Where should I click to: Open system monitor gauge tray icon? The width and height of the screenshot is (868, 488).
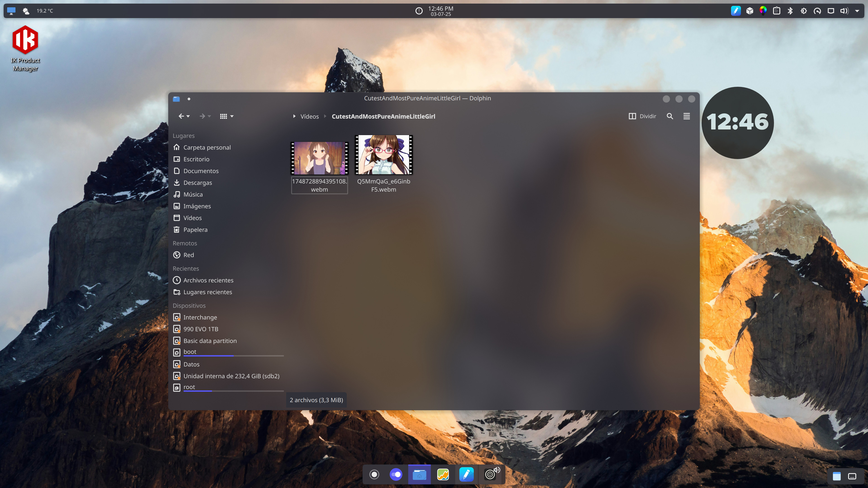coord(817,11)
